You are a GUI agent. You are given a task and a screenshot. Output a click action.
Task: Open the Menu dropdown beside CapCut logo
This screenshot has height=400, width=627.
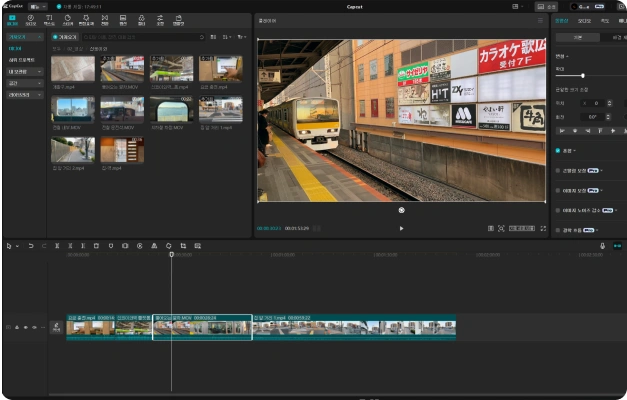pyautogui.click(x=38, y=6)
